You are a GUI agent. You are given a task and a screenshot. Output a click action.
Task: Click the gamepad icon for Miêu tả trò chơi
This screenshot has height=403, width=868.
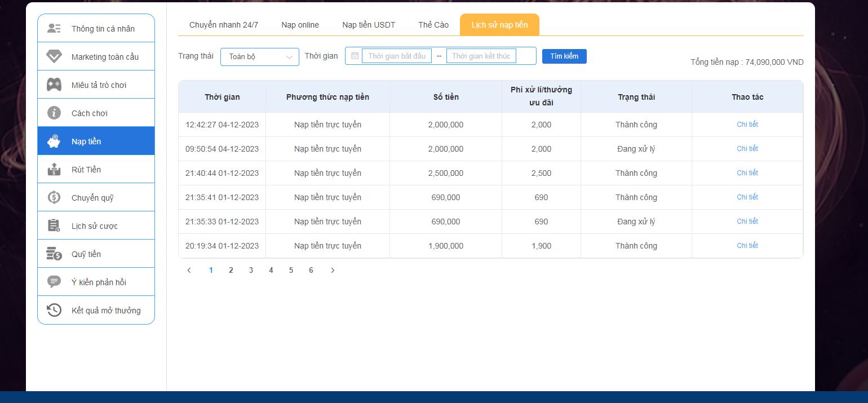54,85
